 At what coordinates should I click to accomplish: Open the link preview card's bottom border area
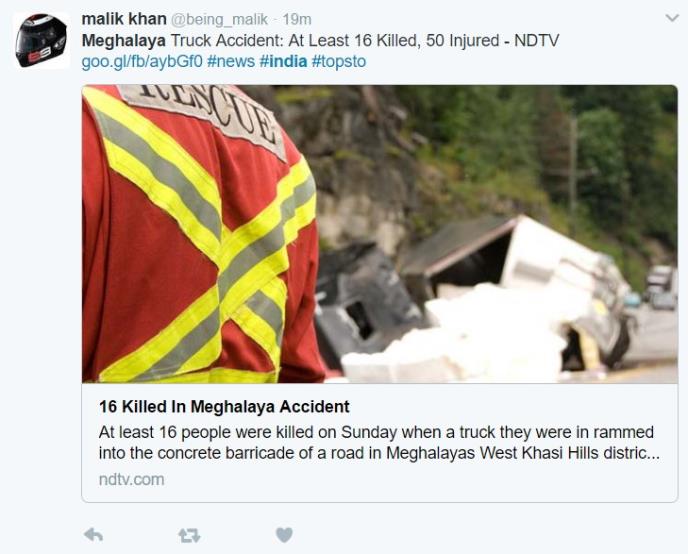point(380,501)
